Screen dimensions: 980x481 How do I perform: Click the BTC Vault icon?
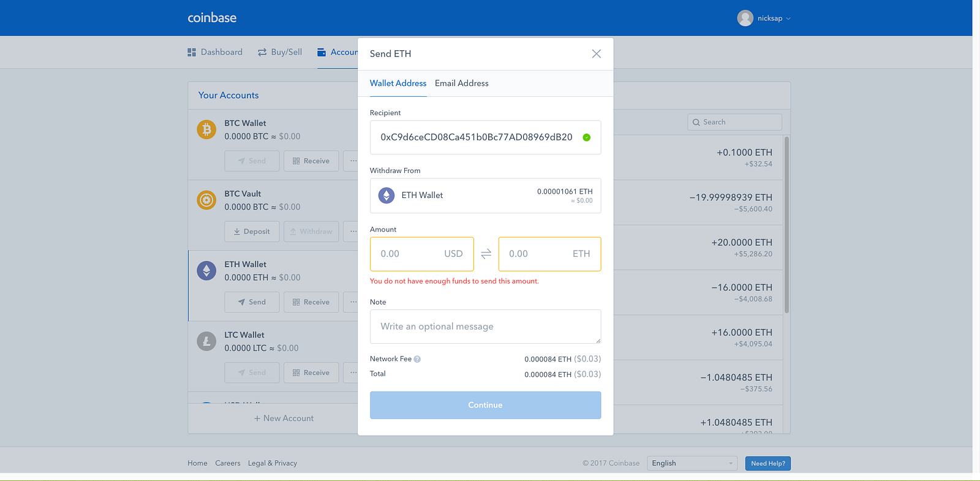pyautogui.click(x=206, y=200)
